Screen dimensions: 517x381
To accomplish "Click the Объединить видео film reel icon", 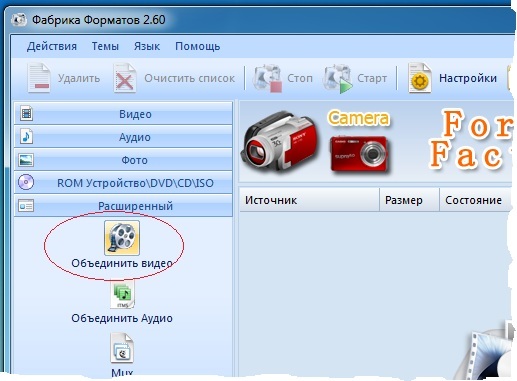I will [x=122, y=238].
